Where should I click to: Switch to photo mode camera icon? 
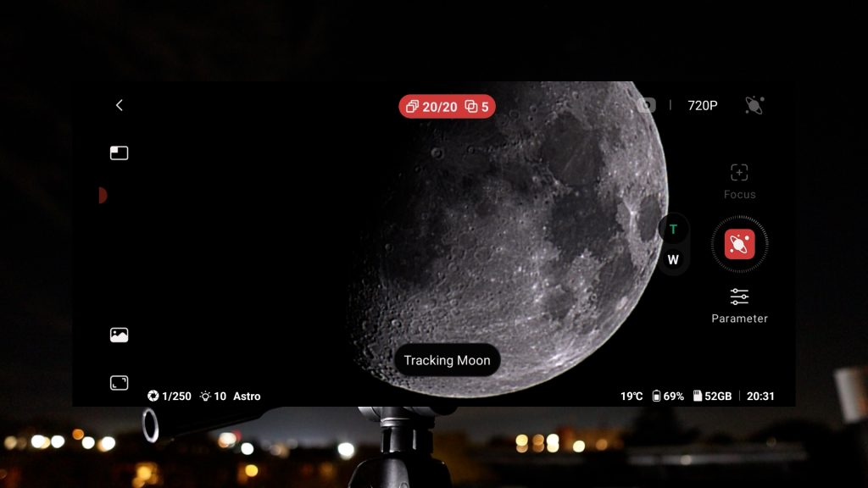click(x=647, y=105)
